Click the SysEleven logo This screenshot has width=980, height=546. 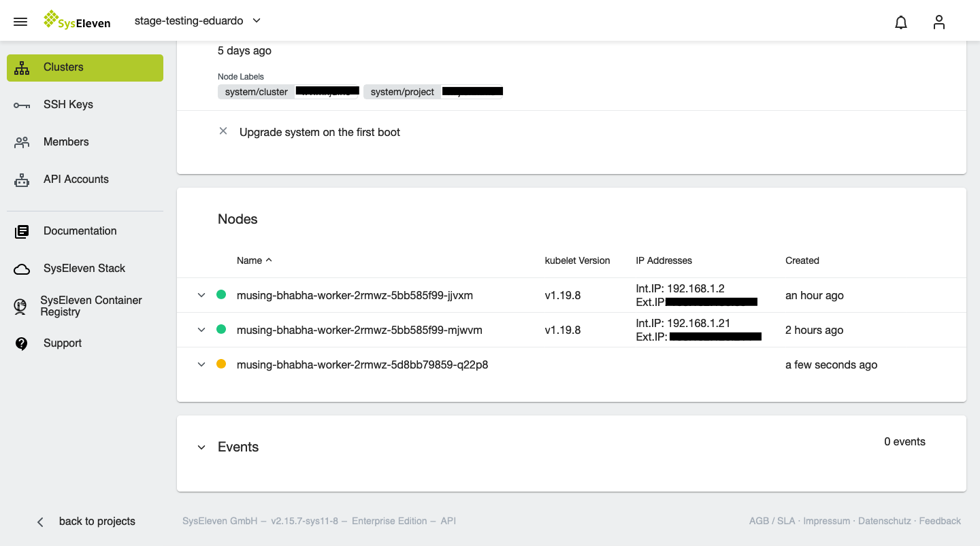click(x=77, y=20)
